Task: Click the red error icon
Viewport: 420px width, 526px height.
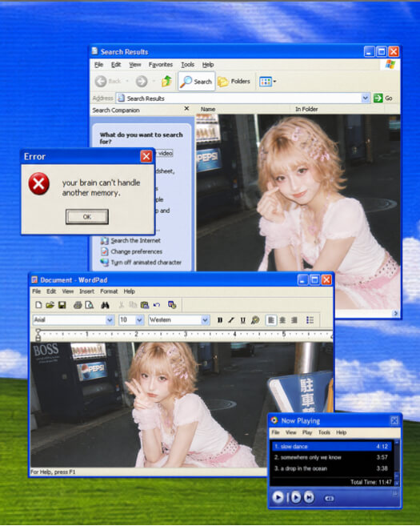Action: point(39,183)
